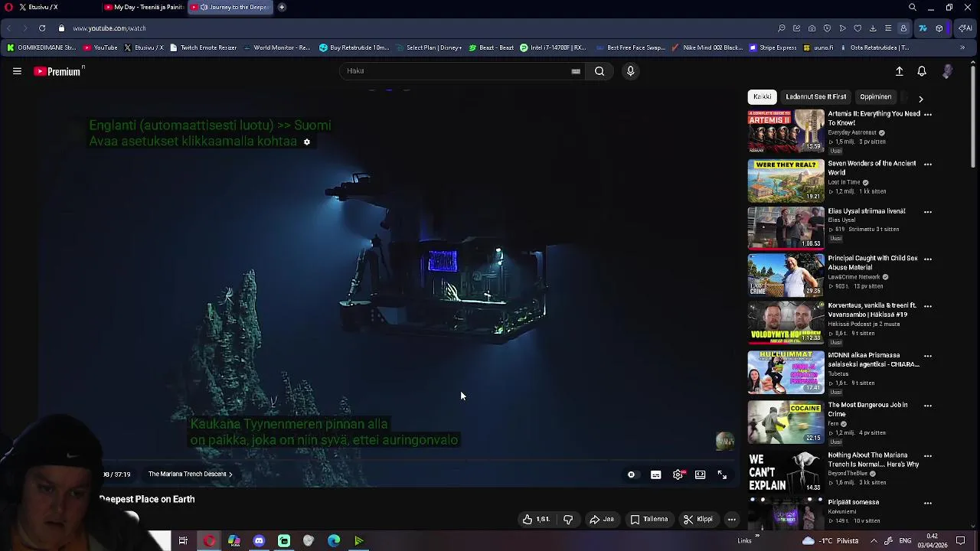The height and width of the screenshot is (551, 980).
Task: Toggle subtitles CC button in player
Action: (x=655, y=474)
